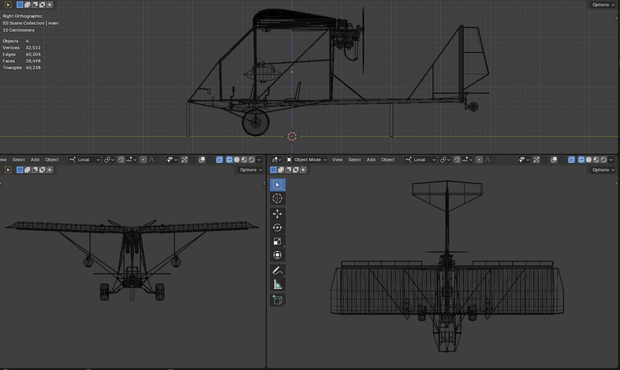Toggle the snapping magnet beside Object Mode's Local dropdown
The width and height of the screenshot is (620, 370).
coord(457,160)
